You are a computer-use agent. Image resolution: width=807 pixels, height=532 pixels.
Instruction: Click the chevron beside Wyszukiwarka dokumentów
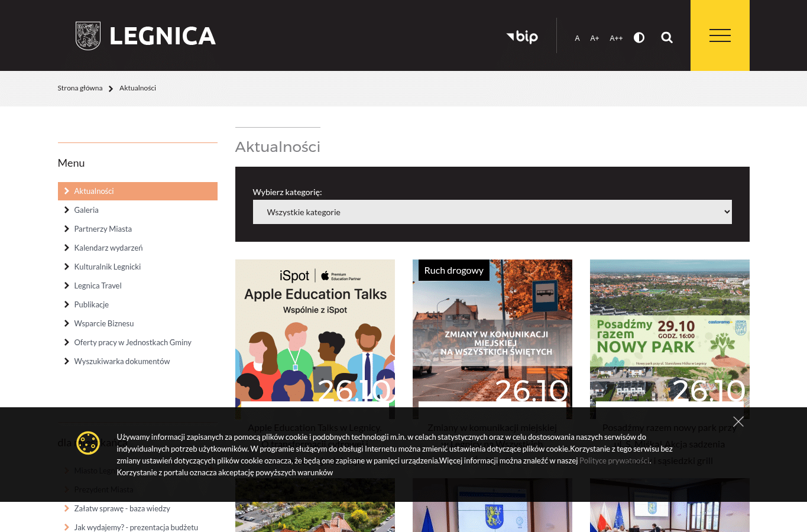click(67, 361)
